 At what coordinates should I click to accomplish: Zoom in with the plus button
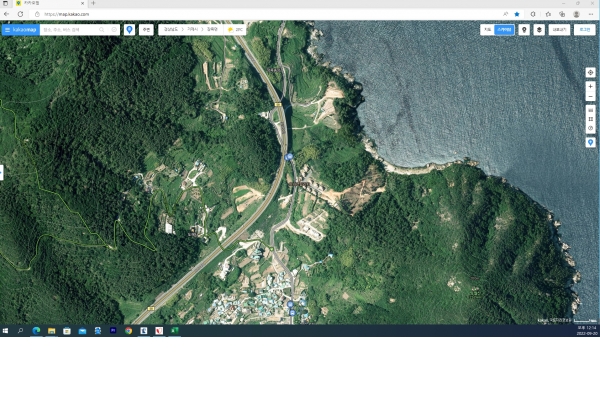click(x=590, y=87)
